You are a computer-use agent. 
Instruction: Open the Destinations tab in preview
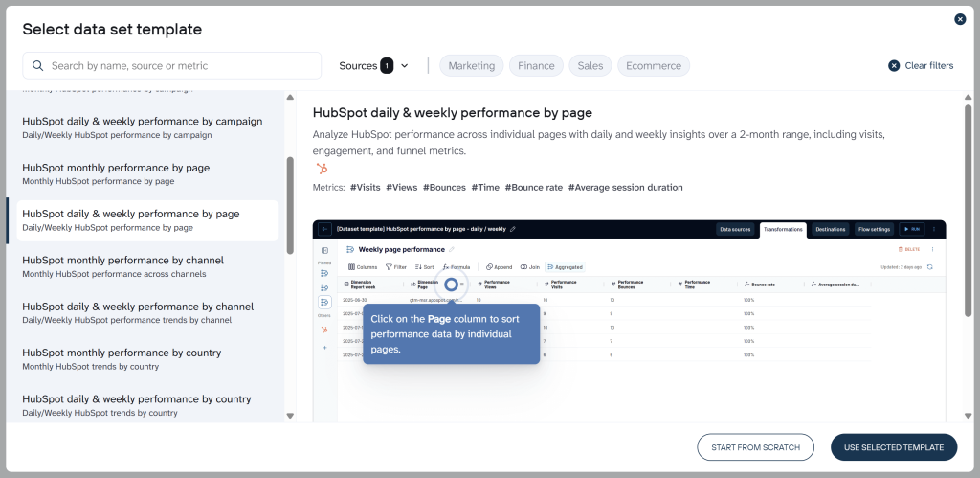click(x=831, y=229)
